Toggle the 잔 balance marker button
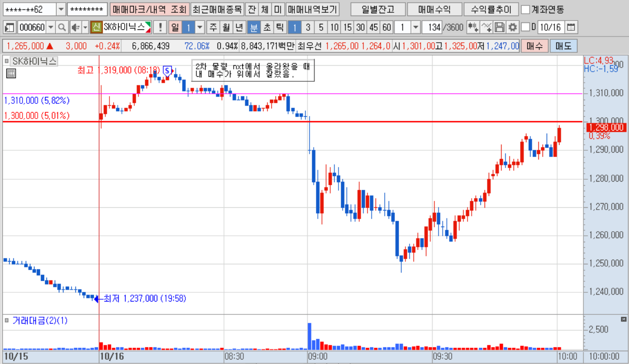The width and height of the screenshot is (629, 364). [251, 10]
